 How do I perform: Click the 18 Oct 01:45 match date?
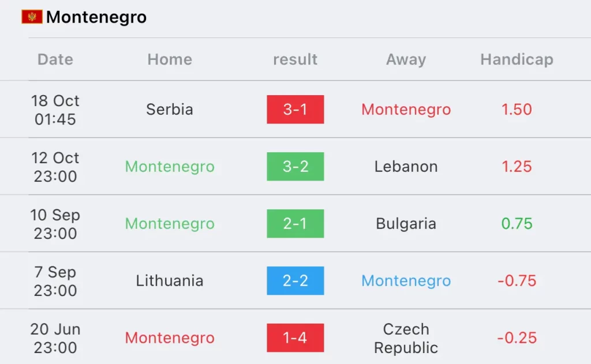pyautogui.click(x=55, y=110)
